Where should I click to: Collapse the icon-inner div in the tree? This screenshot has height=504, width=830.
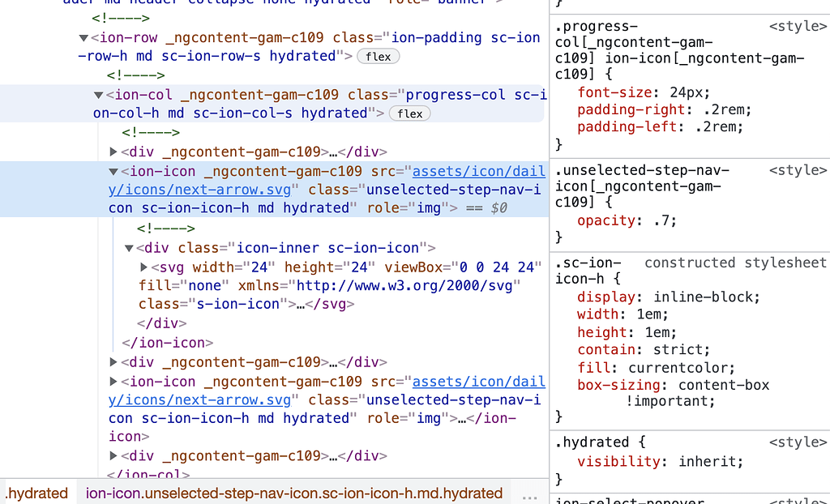click(x=128, y=248)
